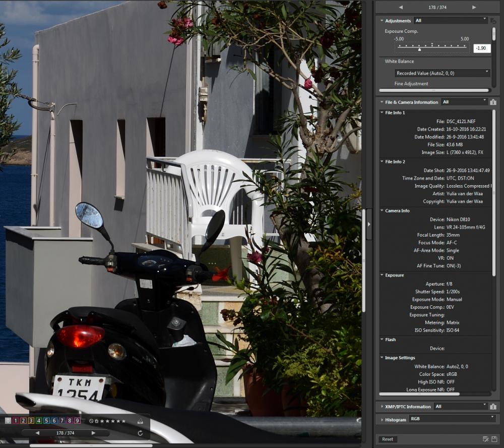Collapse the Exposure section

coord(382,275)
